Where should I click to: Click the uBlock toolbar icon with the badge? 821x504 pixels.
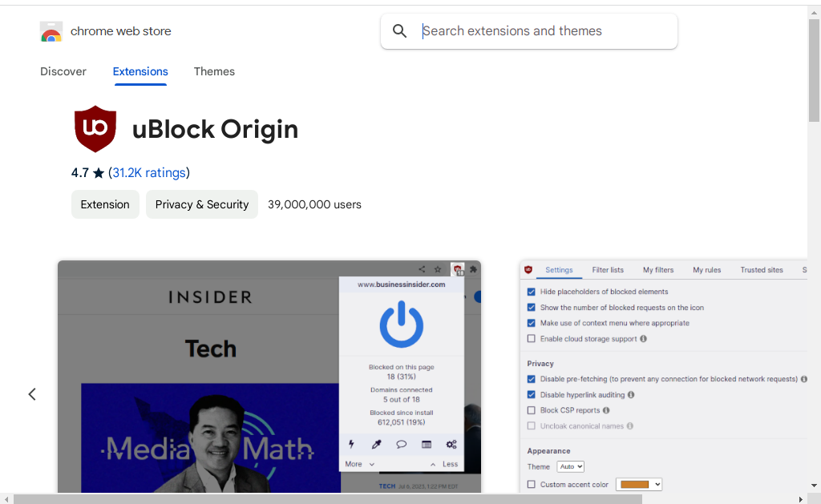(x=458, y=269)
